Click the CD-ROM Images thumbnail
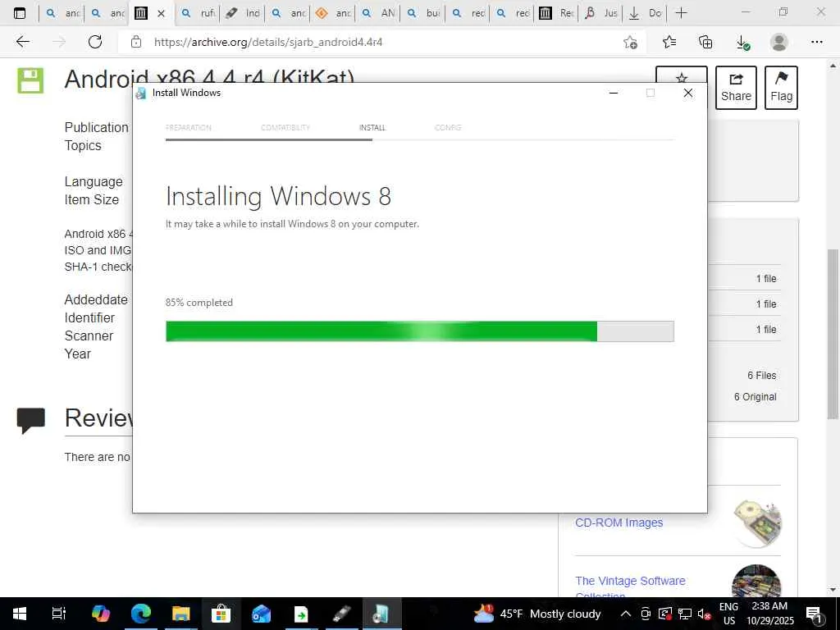The width and height of the screenshot is (840, 630). tap(757, 523)
